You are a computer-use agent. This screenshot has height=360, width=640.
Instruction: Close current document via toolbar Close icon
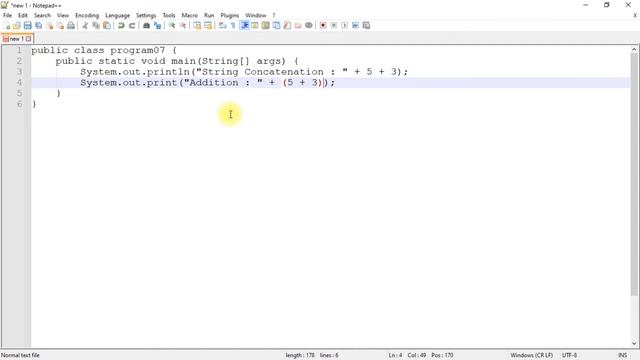pyautogui.click(x=49, y=26)
